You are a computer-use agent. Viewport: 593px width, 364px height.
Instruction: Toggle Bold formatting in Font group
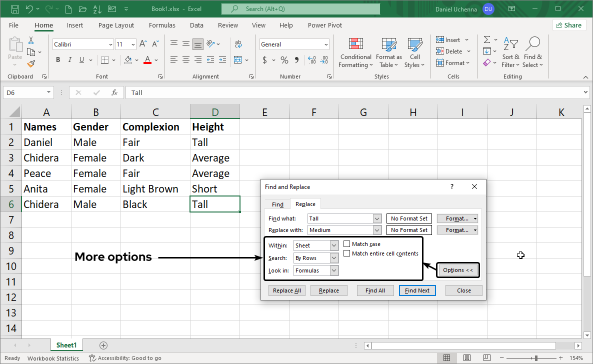[58, 60]
